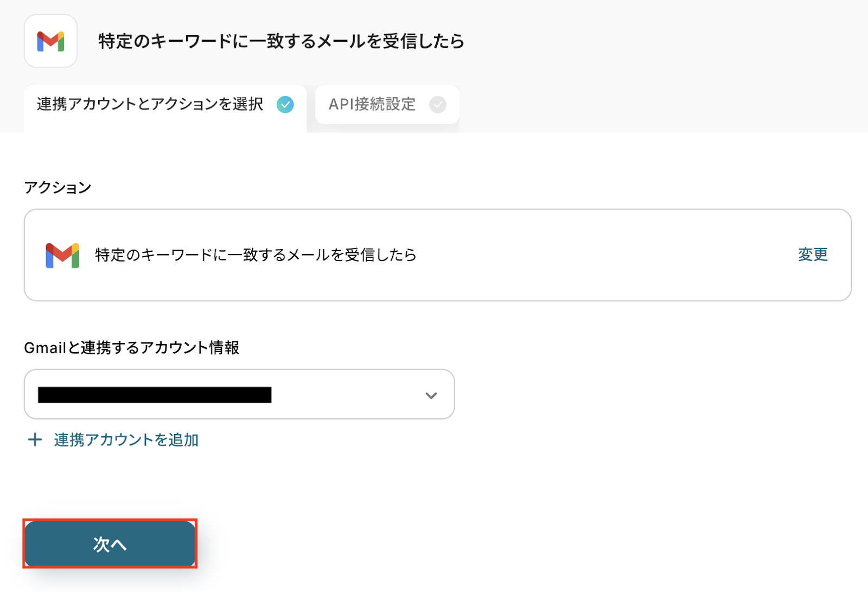The image size is (868, 592).
Task: Click the 連携アカウントを追加 link text
Action: 126,440
